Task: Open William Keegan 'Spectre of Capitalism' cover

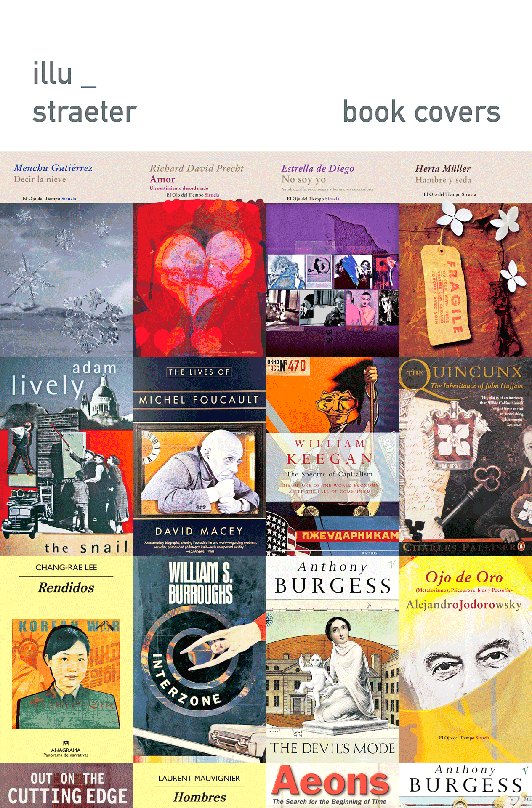Action: (332, 457)
